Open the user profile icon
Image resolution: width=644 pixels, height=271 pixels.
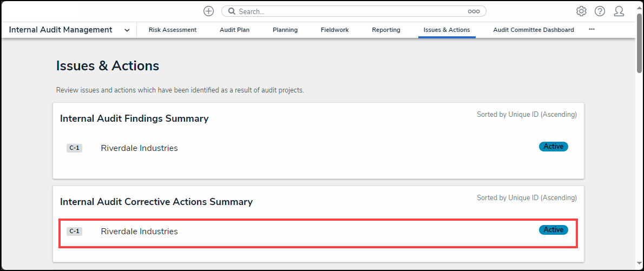click(x=619, y=11)
